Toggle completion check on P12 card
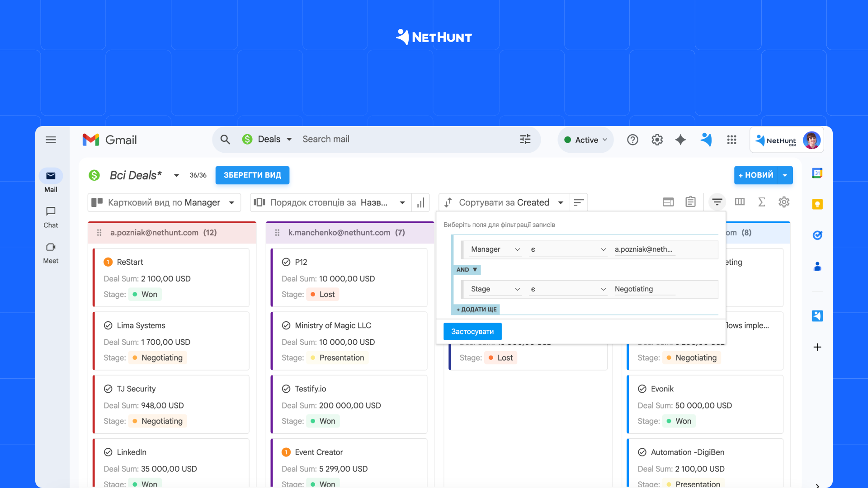The image size is (868, 488). pyautogui.click(x=286, y=262)
